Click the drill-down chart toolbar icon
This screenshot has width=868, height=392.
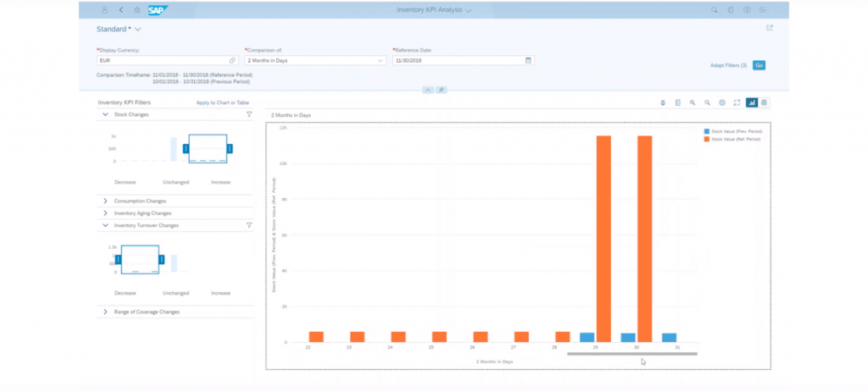click(663, 102)
